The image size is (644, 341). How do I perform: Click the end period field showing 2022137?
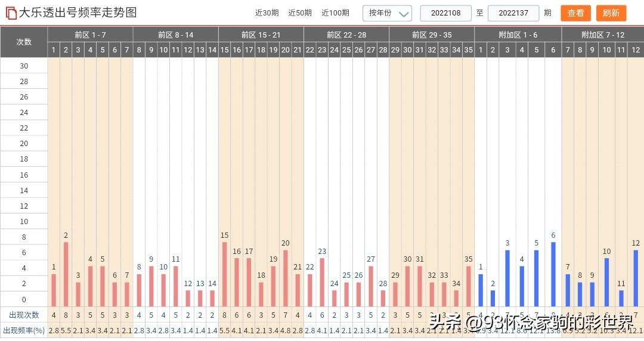513,13
